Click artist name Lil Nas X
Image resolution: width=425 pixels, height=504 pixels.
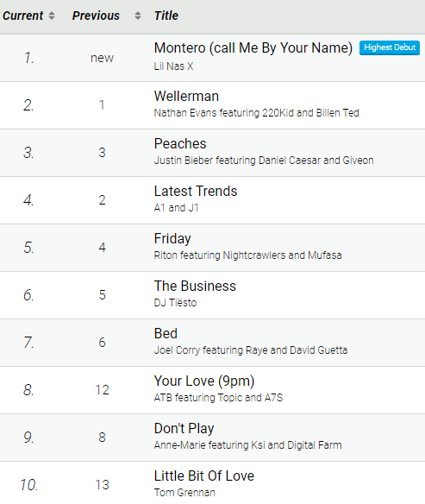173,66
